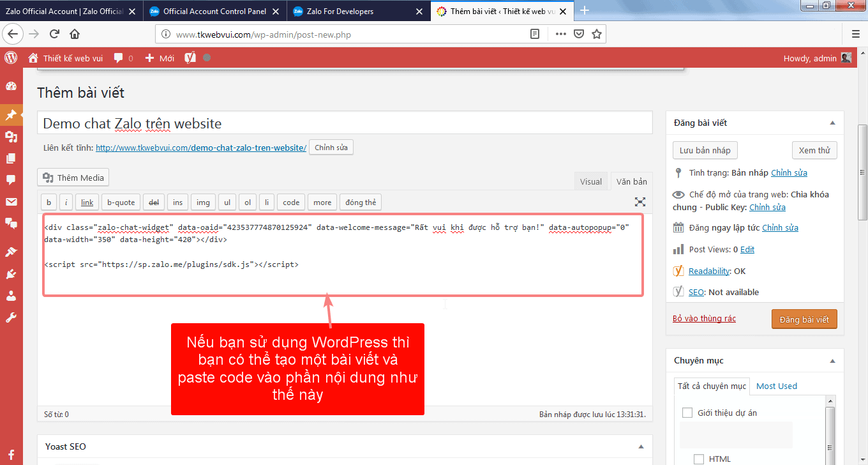Insert b-quote quicktag

[x=121, y=202]
